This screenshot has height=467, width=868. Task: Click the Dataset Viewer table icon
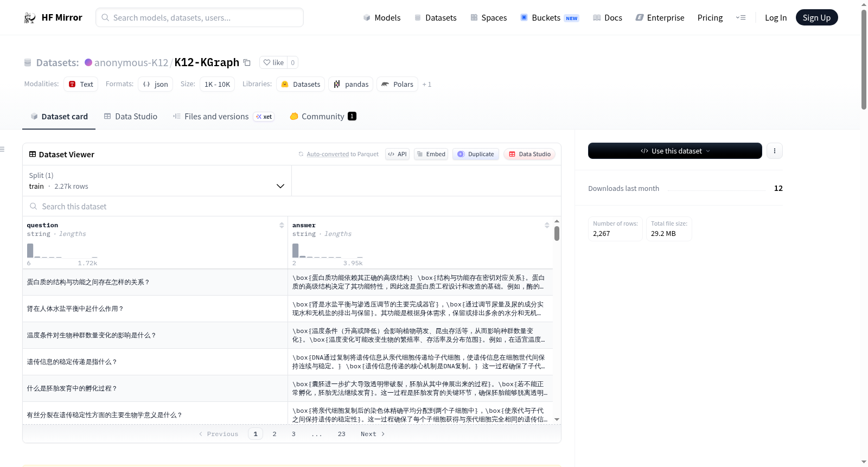coord(33,154)
